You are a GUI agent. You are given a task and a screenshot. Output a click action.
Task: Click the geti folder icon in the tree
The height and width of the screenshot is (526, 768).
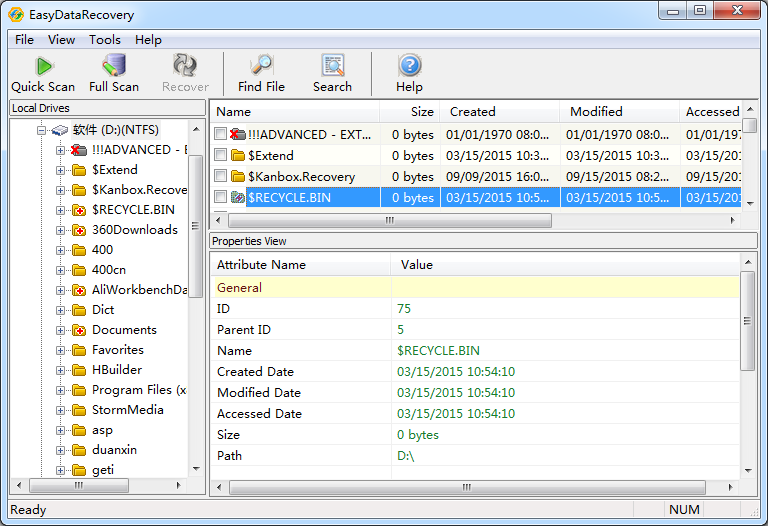[79, 471]
